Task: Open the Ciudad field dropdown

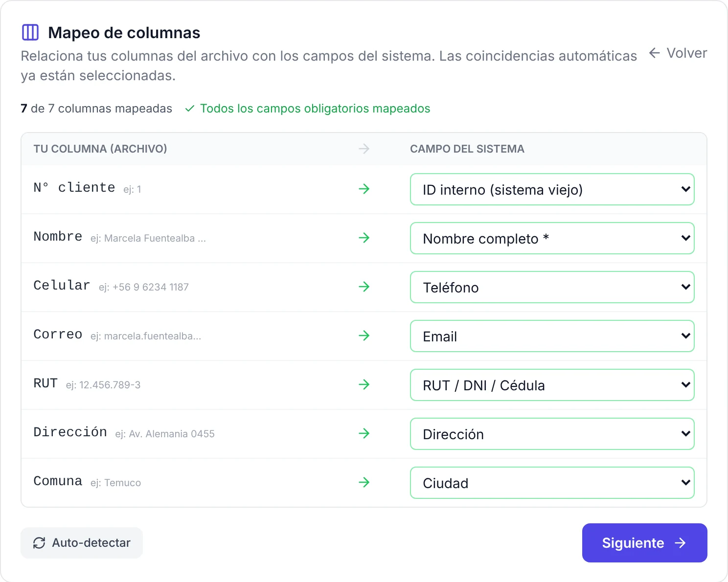Action: [552, 483]
